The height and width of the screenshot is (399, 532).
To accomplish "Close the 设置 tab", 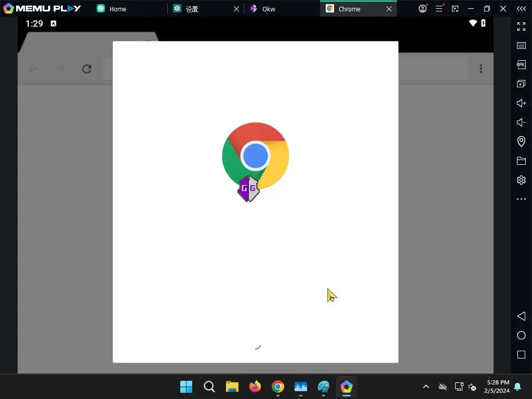I will pyautogui.click(x=236, y=9).
